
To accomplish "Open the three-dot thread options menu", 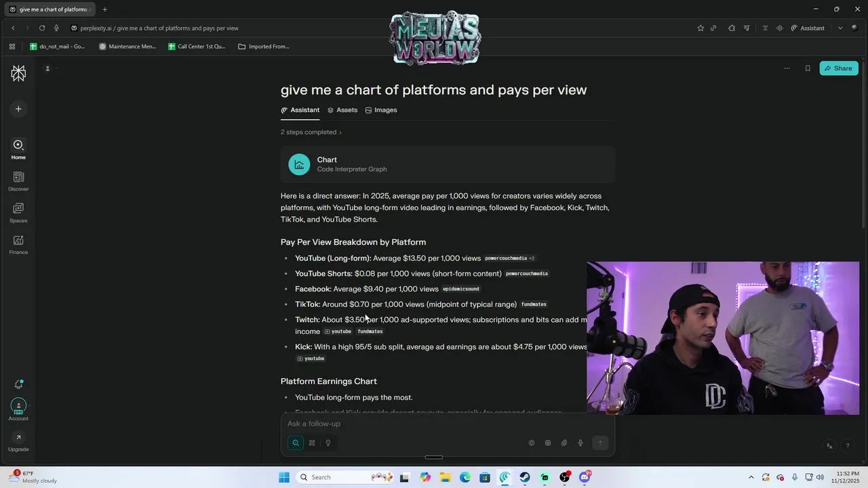I will click(x=787, y=68).
